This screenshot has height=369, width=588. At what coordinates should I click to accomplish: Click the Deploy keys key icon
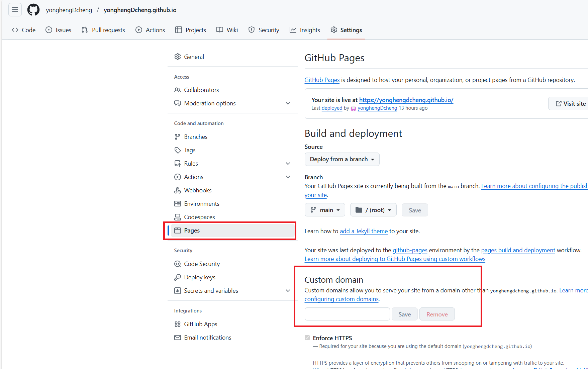coord(177,277)
